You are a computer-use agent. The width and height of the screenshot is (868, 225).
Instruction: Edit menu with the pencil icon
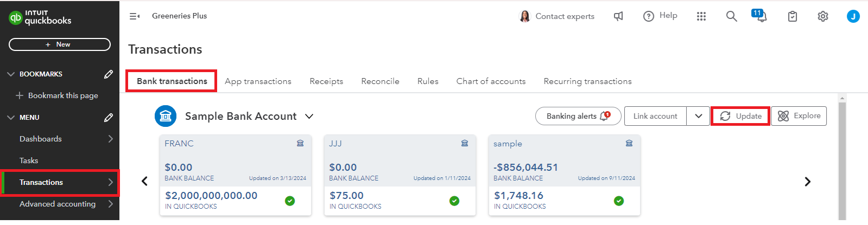(x=109, y=117)
